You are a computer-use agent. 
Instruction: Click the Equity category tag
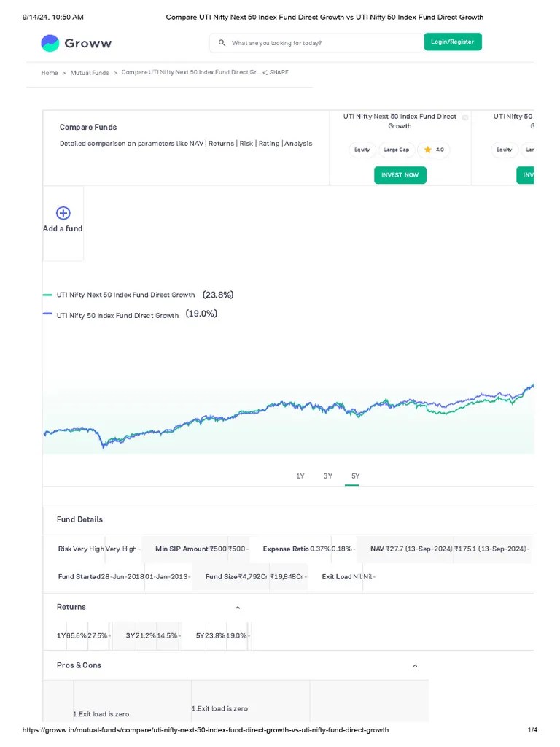click(x=362, y=150)
